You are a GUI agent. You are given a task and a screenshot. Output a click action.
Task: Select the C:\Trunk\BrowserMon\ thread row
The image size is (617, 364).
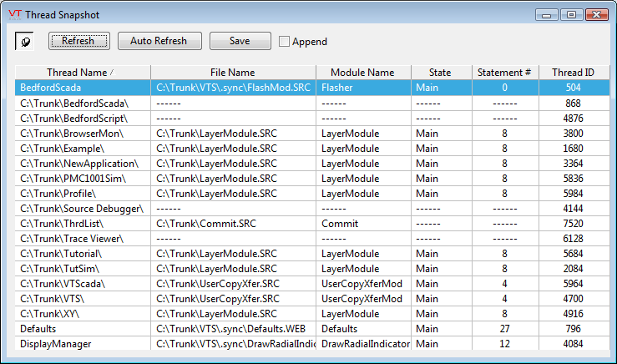(x=83, y=133)
